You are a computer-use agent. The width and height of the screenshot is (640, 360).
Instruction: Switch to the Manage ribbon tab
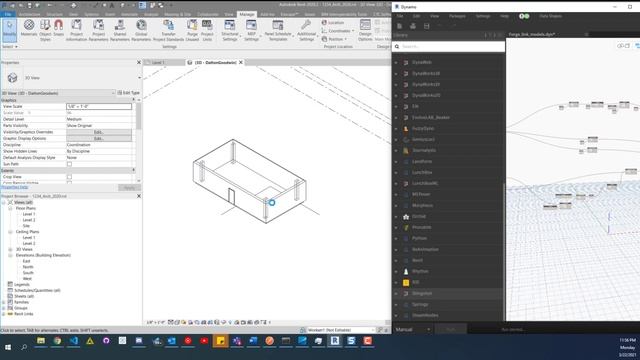[x=247, y=14]
